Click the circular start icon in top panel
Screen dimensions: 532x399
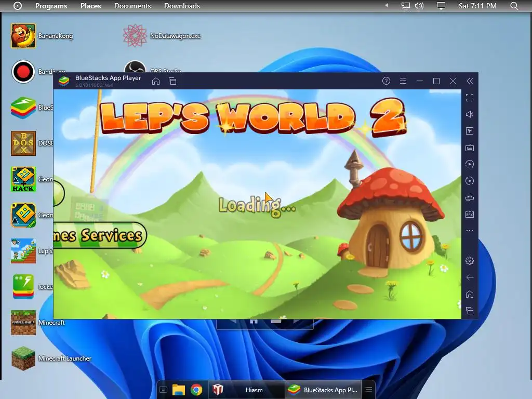pos(18,6)
